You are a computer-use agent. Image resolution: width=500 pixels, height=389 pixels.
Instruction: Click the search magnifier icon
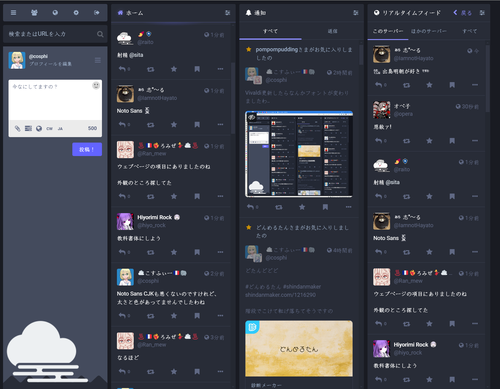pos(100,34)
